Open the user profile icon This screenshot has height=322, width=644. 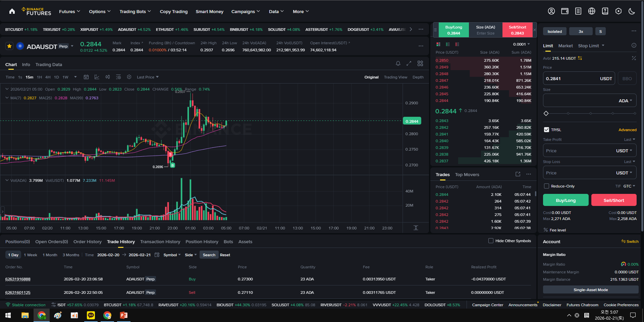pos(551,11)
